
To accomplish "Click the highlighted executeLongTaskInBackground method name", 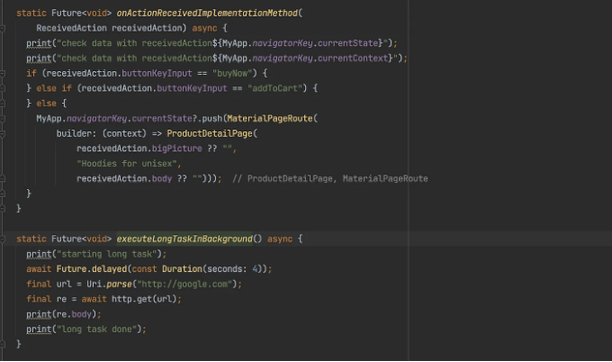I will click(185, 239).
